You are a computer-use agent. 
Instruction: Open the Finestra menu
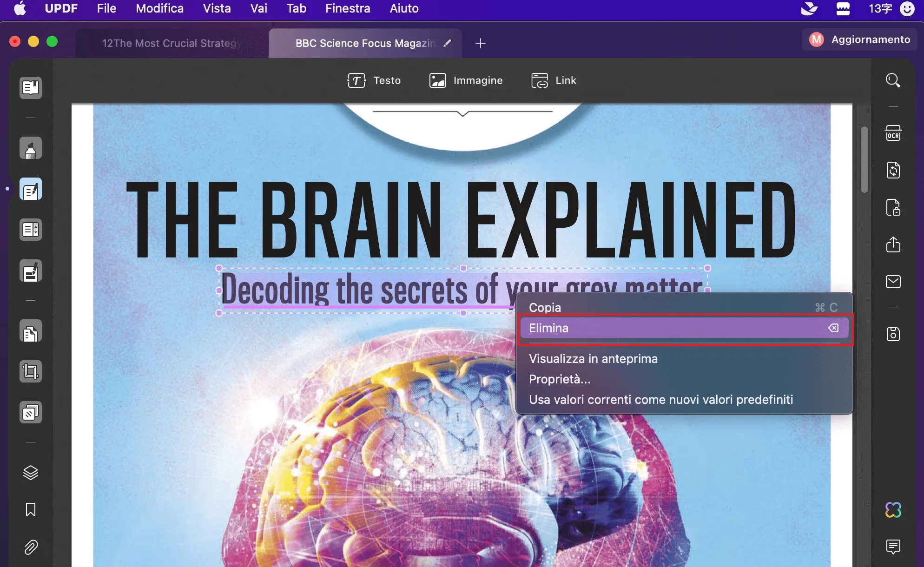tap(348, 9)
